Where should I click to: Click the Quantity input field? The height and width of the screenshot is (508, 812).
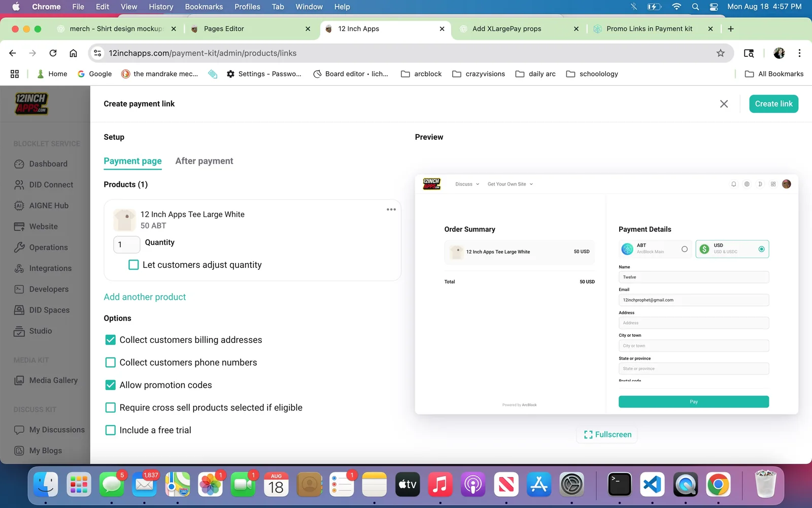click(126, 244)
